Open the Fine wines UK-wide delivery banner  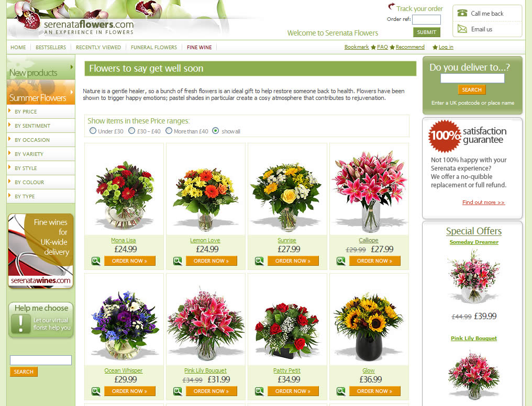point(41,251)
